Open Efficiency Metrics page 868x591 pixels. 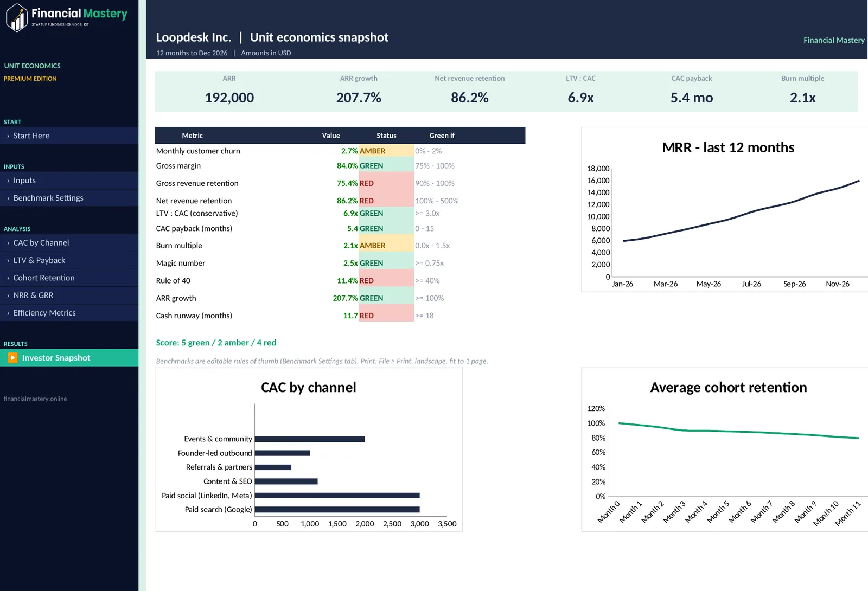click(69, 313)
